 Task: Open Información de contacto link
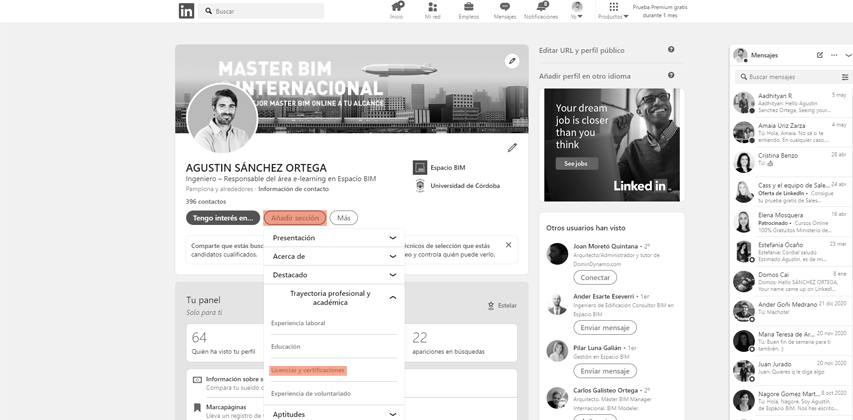point(293,189)
